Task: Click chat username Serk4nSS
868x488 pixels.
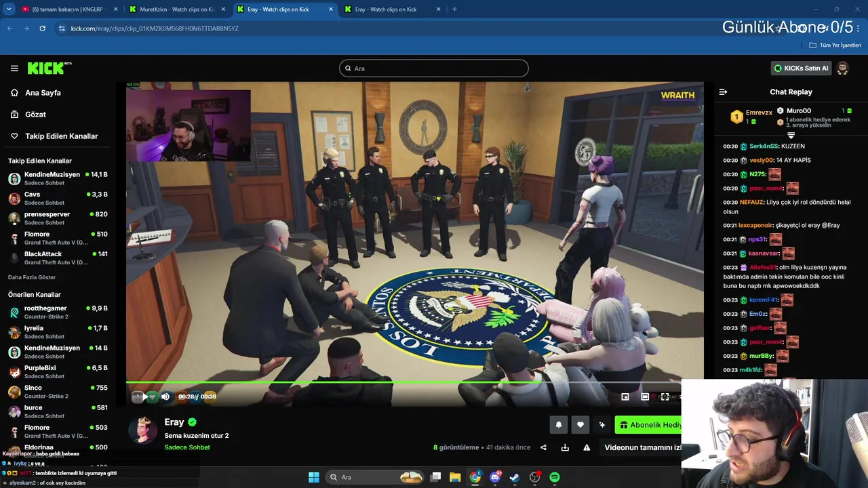Action: tap(763, 146)
